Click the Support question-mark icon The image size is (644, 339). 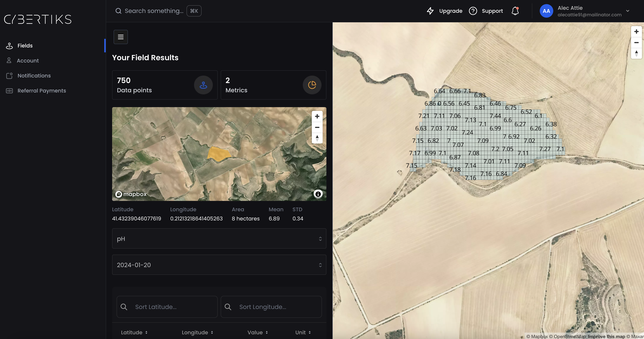coord(473,11)
